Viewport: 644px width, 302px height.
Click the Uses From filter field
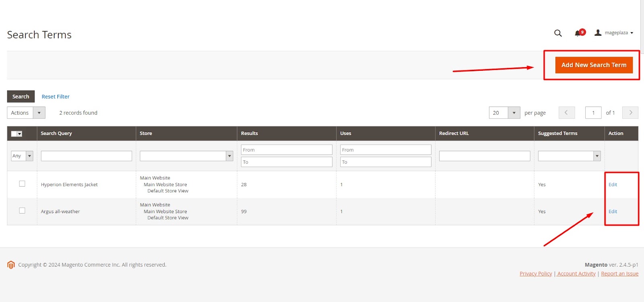tap(386, 150)
